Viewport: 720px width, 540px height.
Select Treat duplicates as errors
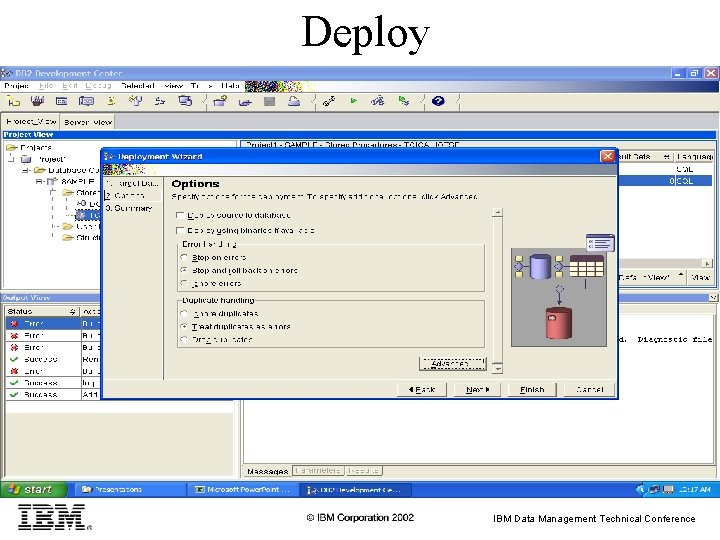[184, 326]
